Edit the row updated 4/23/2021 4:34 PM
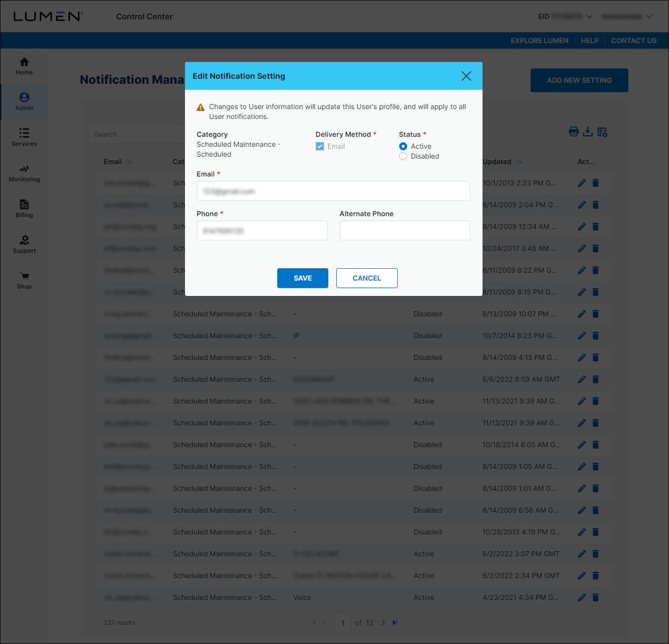Image resolution: width=669 pixels, height=644 pixels. click(582, 597)
